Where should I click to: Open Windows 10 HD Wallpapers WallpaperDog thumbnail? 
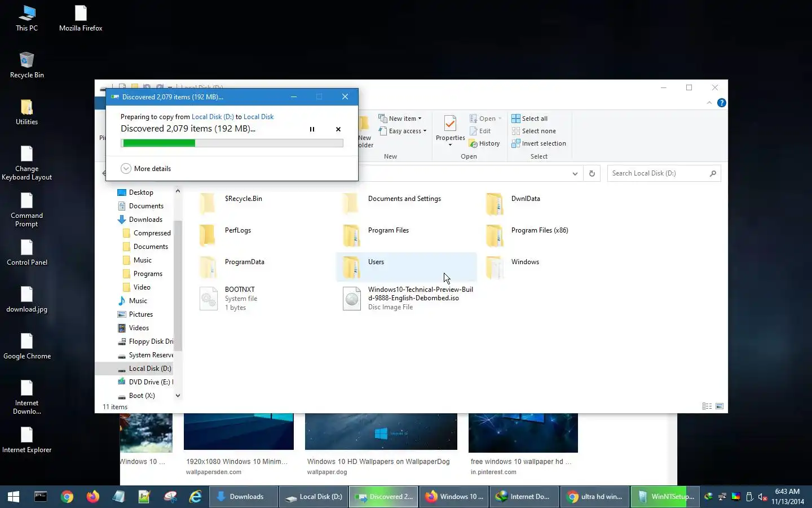[x=381, y=432]
